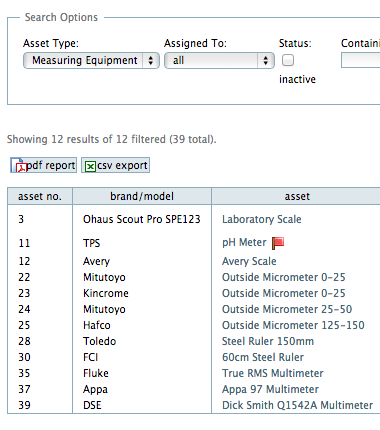Screen dimensions: 380x430
Task: Open the Asset Type dropdown
Action: 91,61
